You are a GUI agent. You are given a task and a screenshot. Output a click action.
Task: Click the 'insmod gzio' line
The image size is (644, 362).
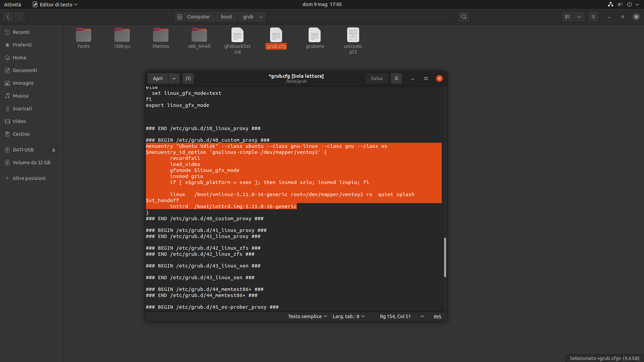(186, 176)
